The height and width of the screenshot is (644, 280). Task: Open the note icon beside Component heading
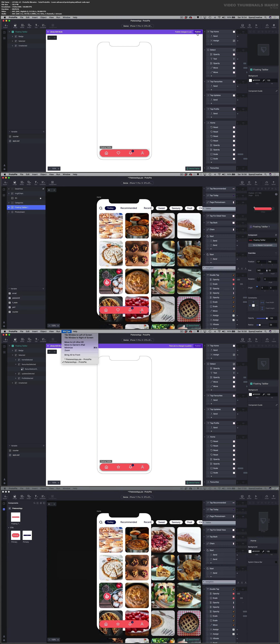coord(276,235)
